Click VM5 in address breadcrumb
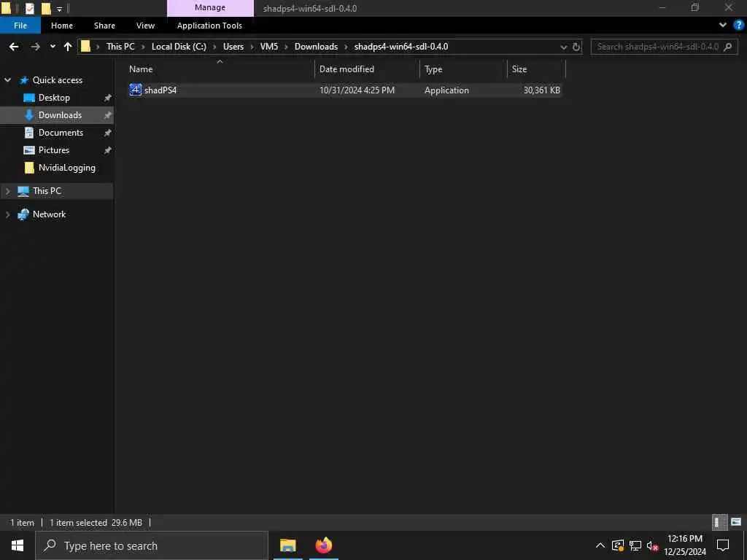747x560 pixels. 269,47
